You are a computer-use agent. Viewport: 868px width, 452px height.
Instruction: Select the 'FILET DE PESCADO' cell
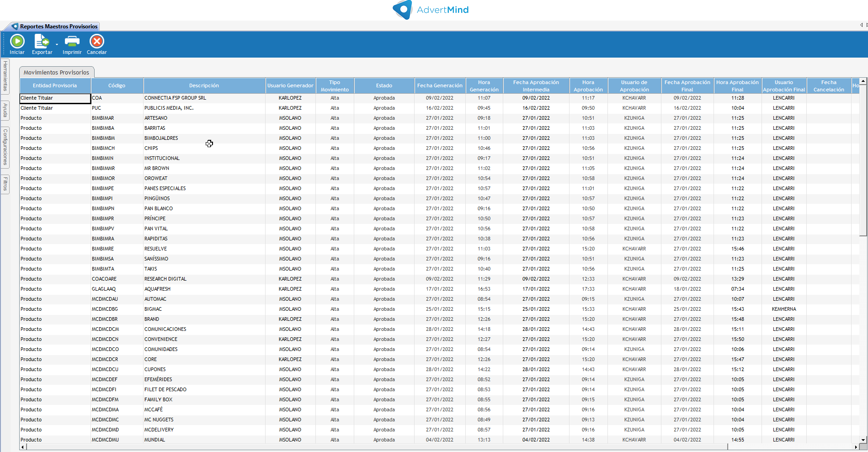point(204,389)
